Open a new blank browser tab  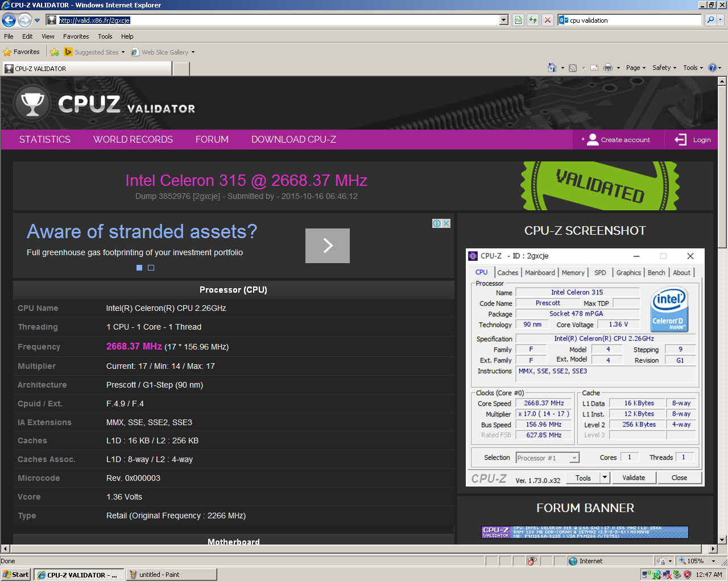click(181, 69)
